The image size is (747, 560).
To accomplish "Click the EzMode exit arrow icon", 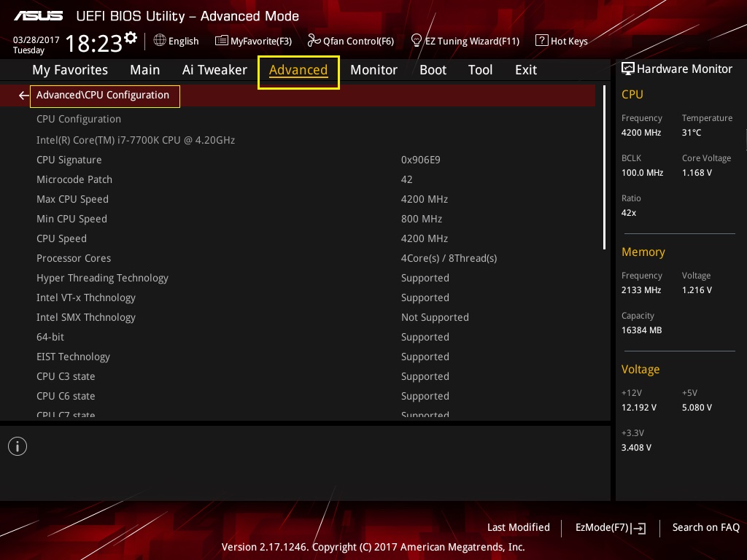I will 638,528.
